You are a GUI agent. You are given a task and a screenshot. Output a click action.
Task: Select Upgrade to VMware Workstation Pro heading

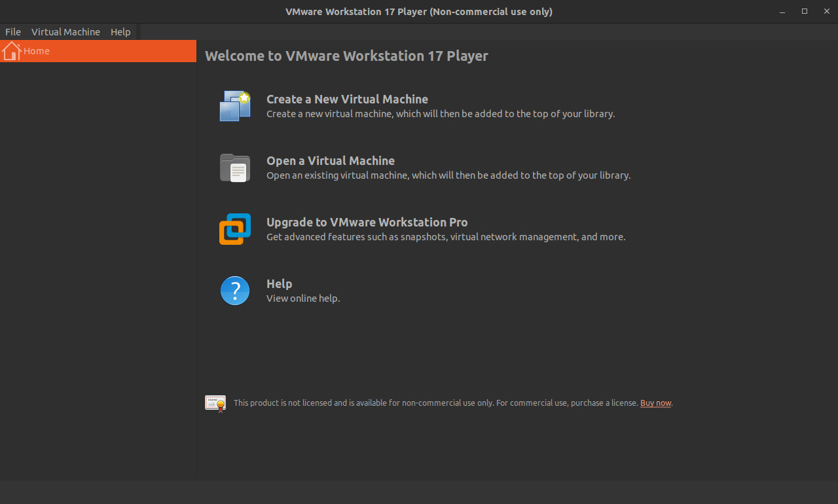tap(367, 222)
